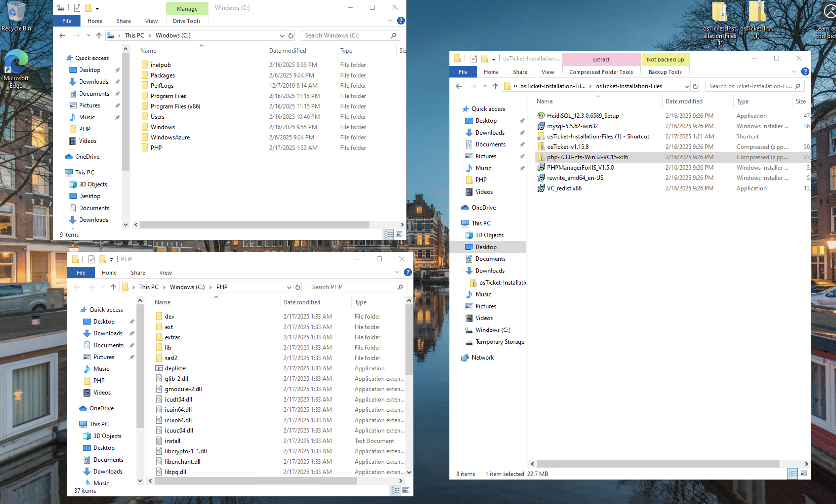Click This PC breadcrumb in Windows (C:) window

(x=134, y=35)
